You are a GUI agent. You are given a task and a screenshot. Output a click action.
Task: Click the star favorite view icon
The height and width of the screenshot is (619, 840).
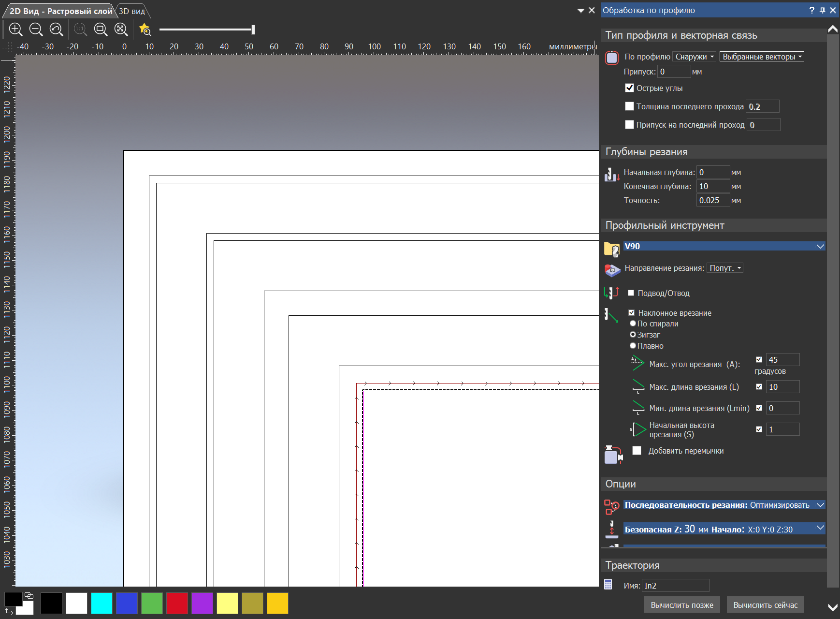pos(145,29)
